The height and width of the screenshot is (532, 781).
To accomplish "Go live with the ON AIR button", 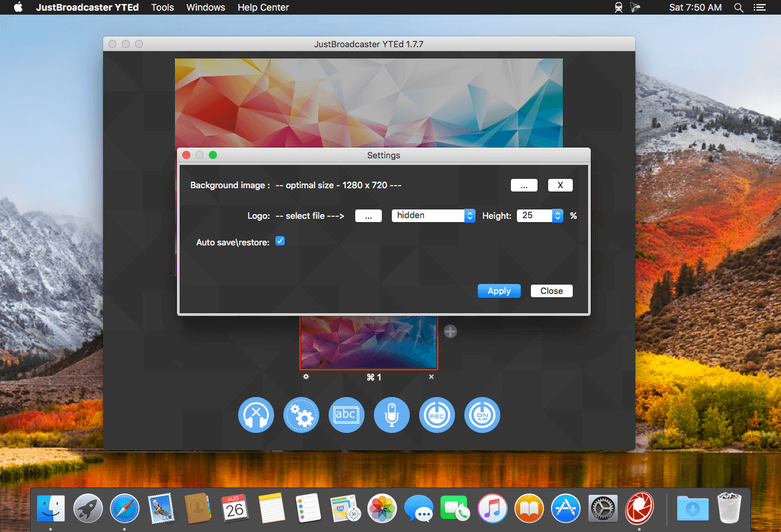I will pos(482,415).
